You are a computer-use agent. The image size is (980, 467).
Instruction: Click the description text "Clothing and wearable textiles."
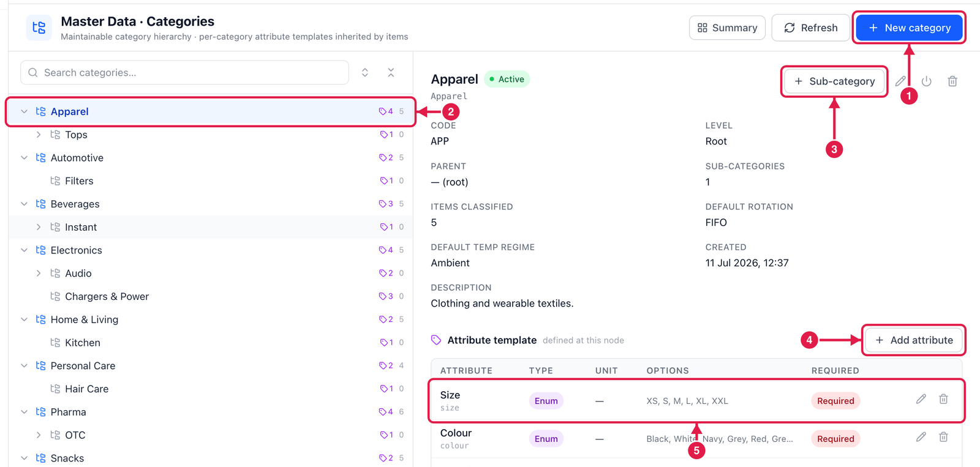pos(502,304)
